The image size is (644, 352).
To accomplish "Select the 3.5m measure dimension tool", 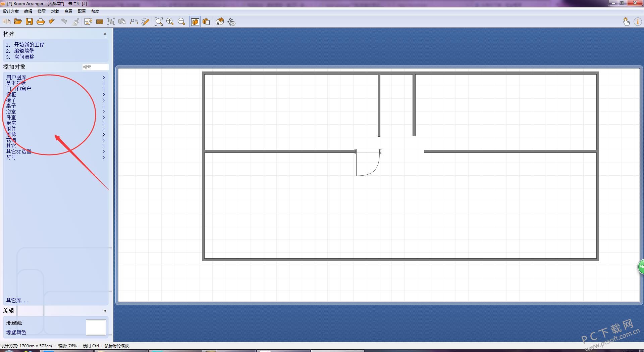I will (x=134, y=22).
